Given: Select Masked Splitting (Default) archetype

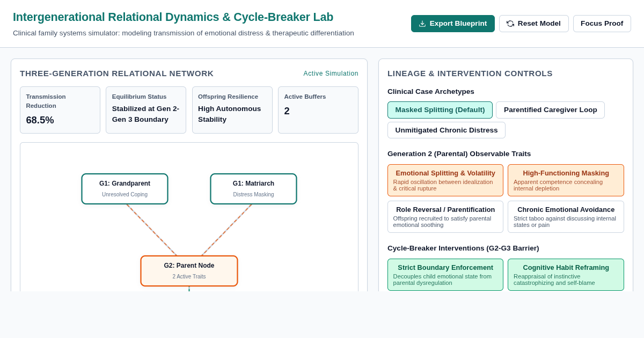Looking at the screenshot, I should coord(440,110).
